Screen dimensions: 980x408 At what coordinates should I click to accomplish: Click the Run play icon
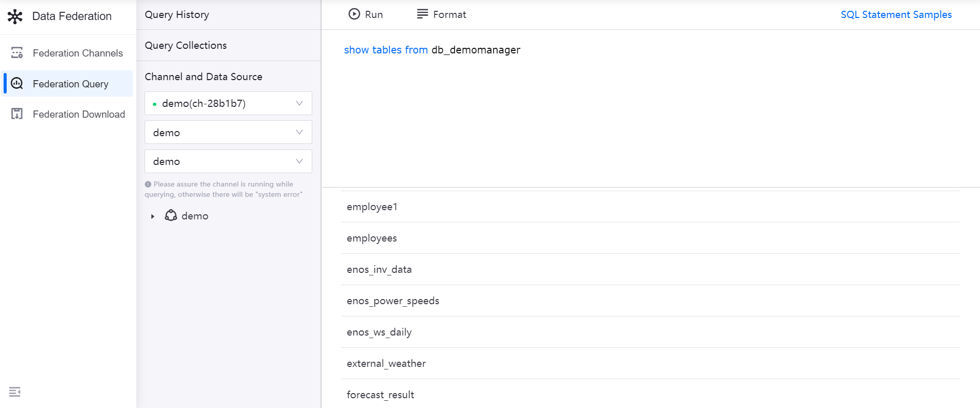coord(354,14)
